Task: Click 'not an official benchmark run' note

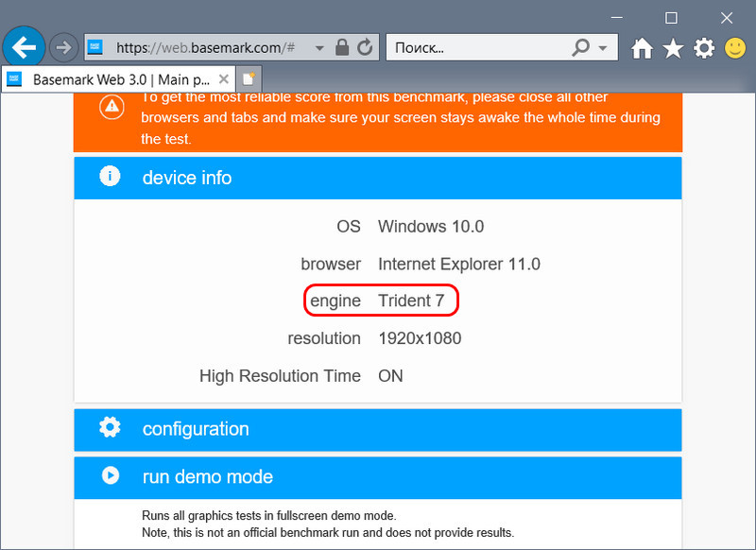Action: point(328,533)
